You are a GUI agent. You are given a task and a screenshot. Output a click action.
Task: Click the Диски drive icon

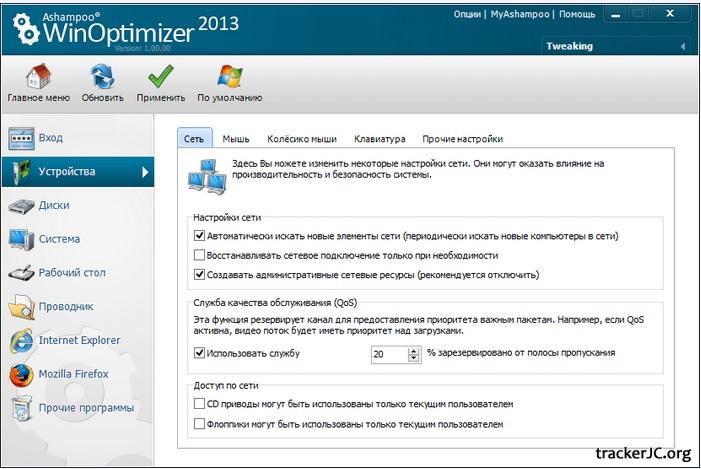(21, 206)
